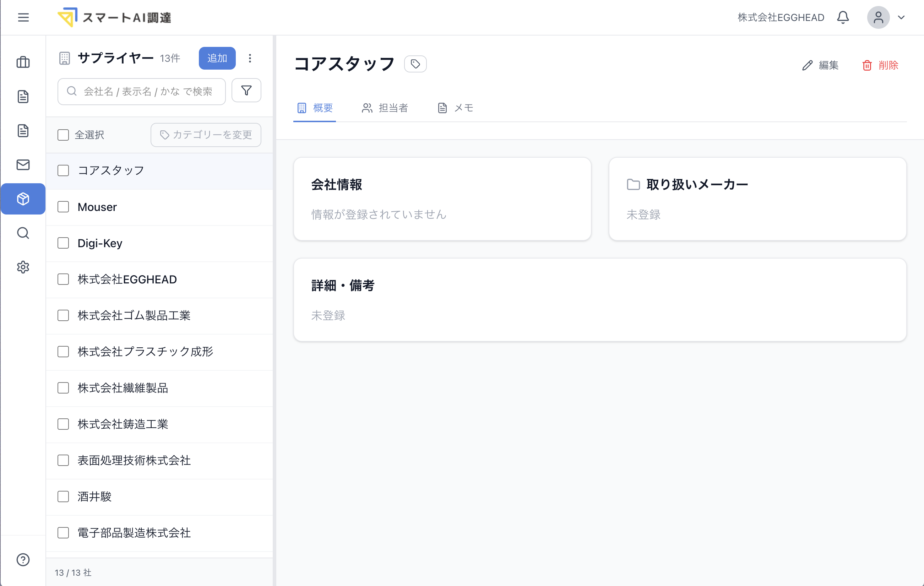The height and width of the screenshot is (586, 924).
Task: Open the second document sidebar icon
Action: (x=23, y=130)
